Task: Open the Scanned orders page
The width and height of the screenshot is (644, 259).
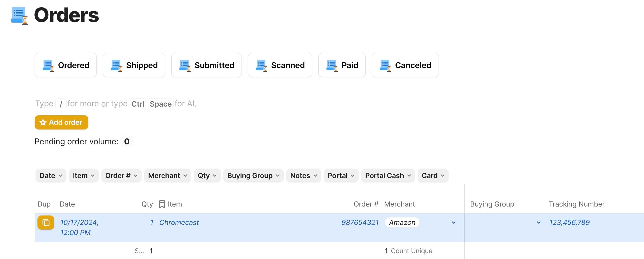Action: click(x=280, y=65)
